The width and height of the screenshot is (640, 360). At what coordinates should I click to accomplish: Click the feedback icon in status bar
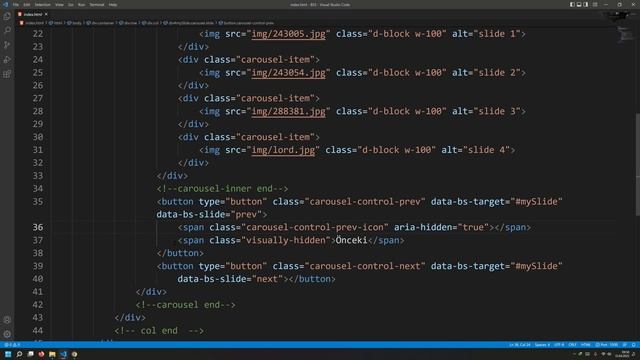[x=625, y=345]
